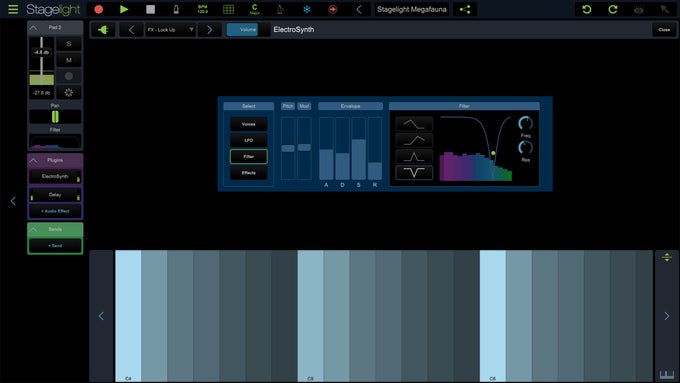Start recording with the red record button

click(98, 9)
